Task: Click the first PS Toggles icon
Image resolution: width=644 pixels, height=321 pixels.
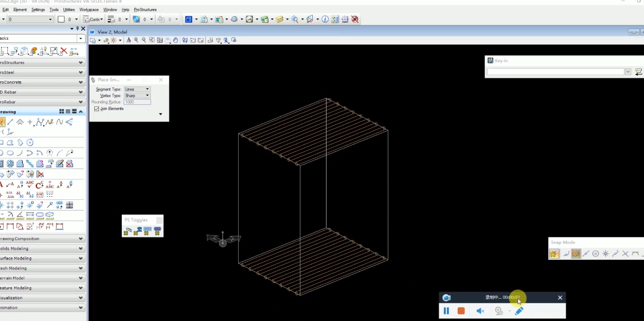Action: (x=127, y=231)
